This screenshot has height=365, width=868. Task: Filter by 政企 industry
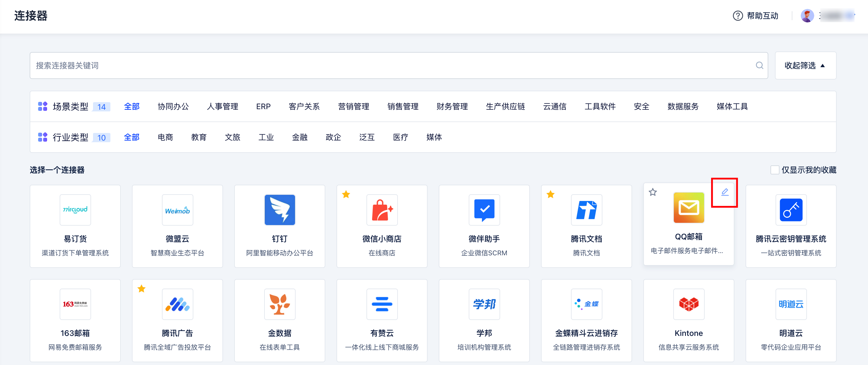[333, 137]
